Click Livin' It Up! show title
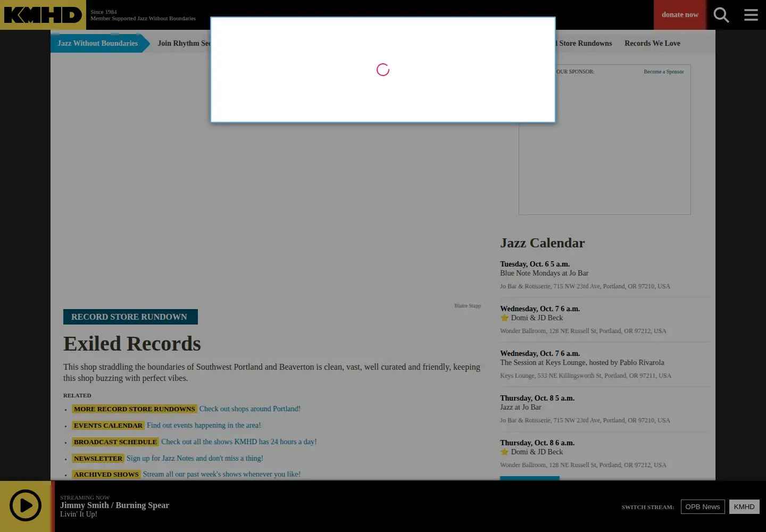This screenshot has width=766, height=532. click(79, 514)
